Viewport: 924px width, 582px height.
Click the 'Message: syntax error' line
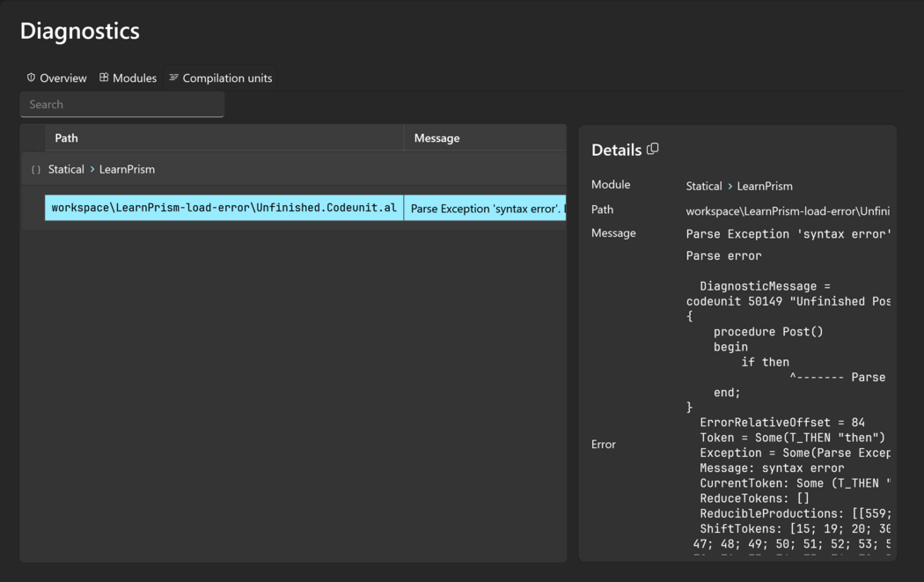(x=772, y=468)
